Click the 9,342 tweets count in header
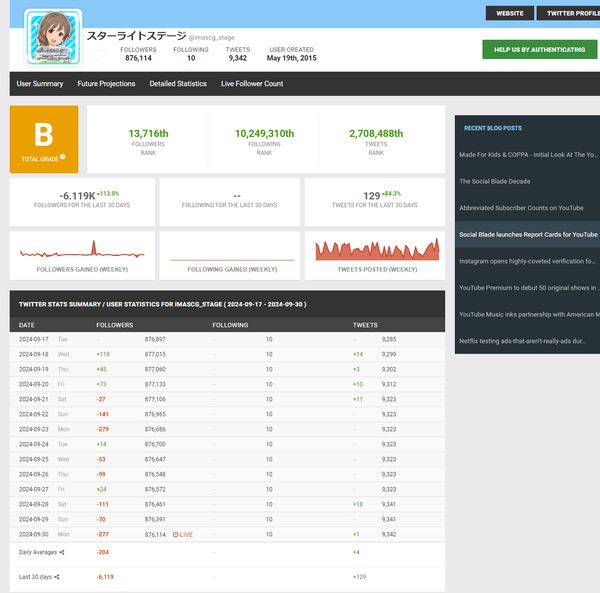The height and width of the screenshot is (593, 600). [x=238, y=58]
